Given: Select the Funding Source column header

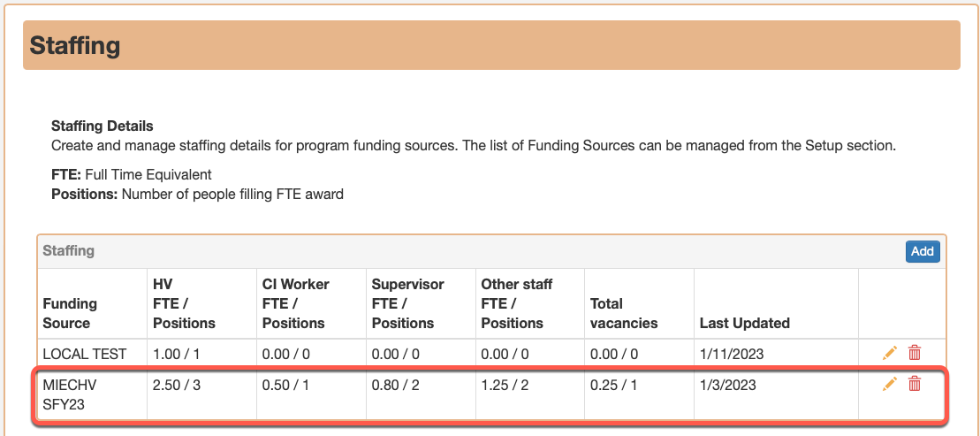Looking at the screenshot, I should (70, 313).
